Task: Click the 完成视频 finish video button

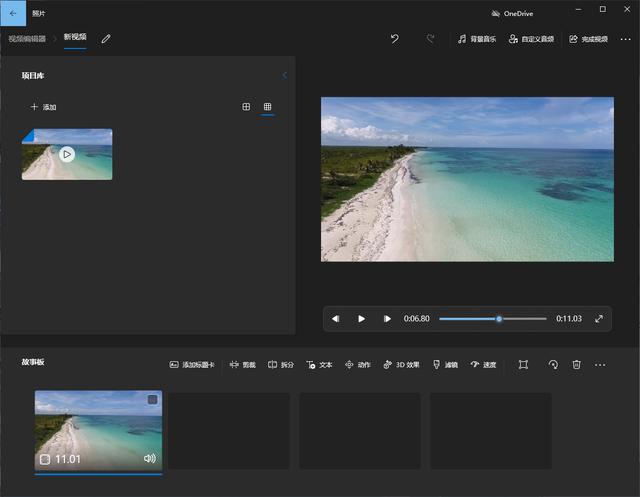Action: pos(588,39)
